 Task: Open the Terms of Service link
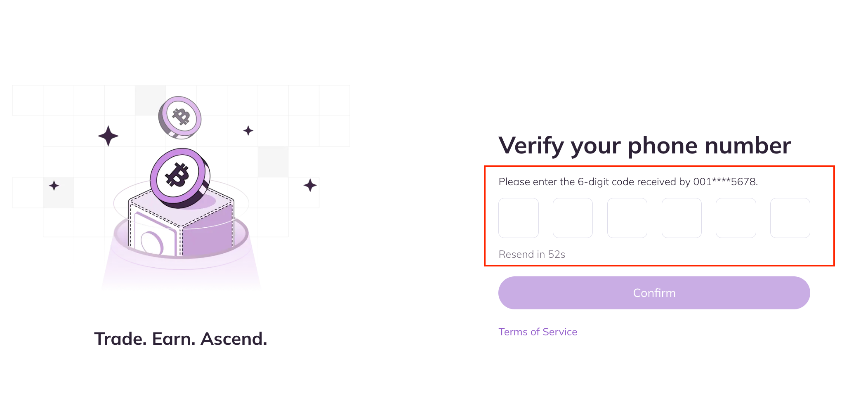(538, 332)
